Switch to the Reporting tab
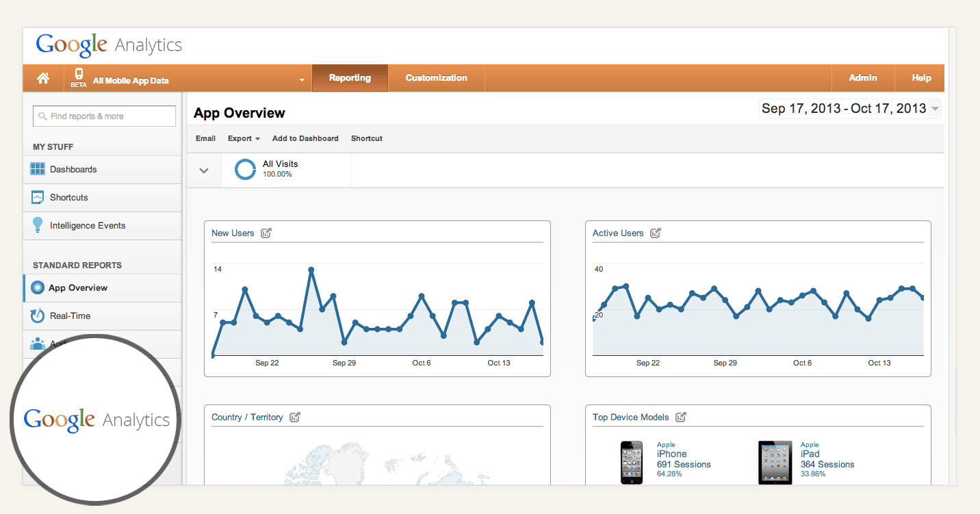980x514 pixels. coord(350,78)
